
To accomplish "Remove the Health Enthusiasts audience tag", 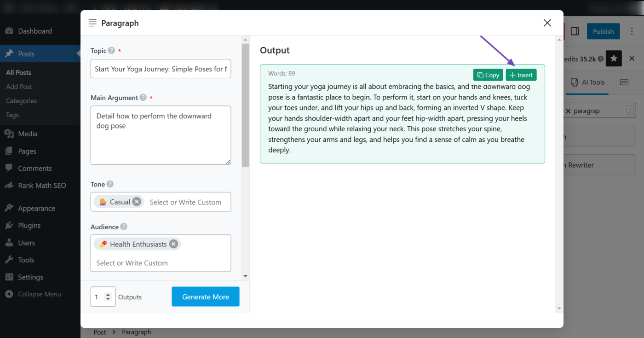I will [x=173, y=244].
